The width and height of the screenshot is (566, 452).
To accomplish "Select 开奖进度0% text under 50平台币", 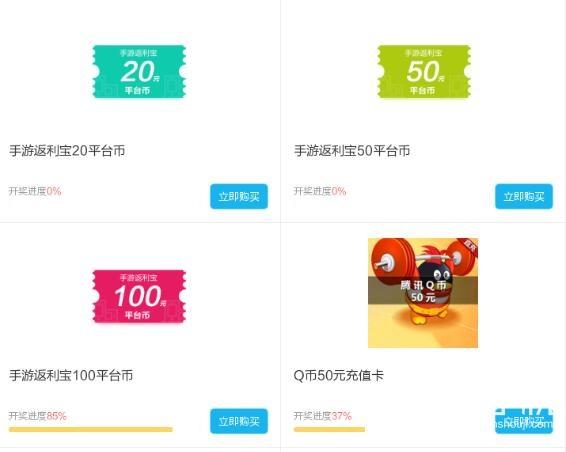I will (320, 191).
